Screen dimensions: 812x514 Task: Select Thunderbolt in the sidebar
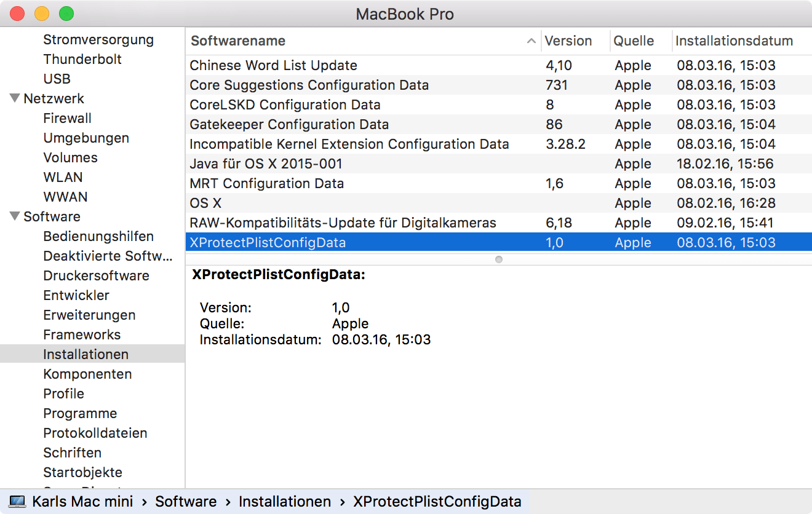(82, 59)
